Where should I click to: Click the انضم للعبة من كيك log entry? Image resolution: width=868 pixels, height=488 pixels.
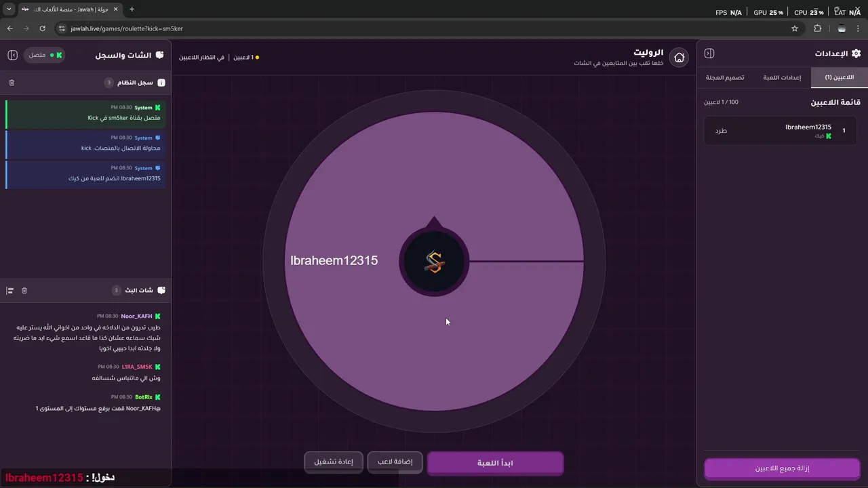pyautogui.click(x=85, y=174)
